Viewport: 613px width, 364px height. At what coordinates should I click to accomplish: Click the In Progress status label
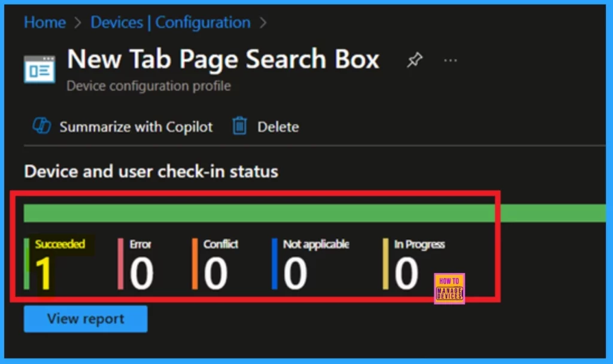coord(420,244)
